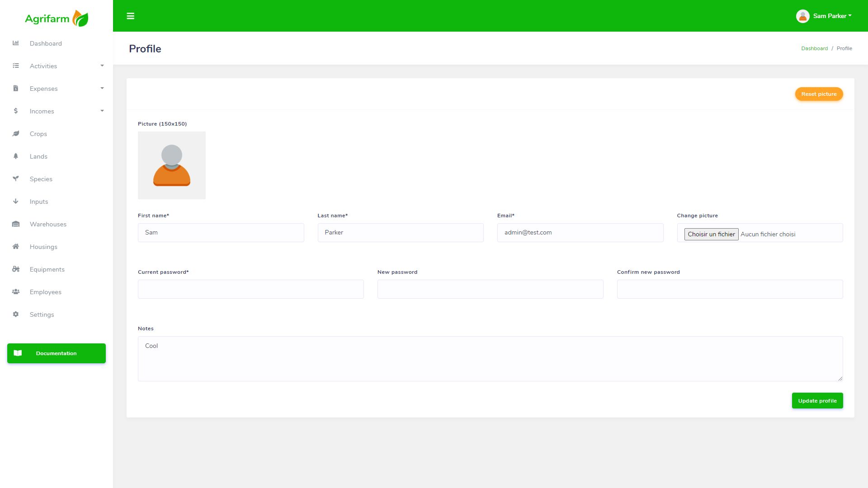Open the Documentation button

tap(57, 353)
